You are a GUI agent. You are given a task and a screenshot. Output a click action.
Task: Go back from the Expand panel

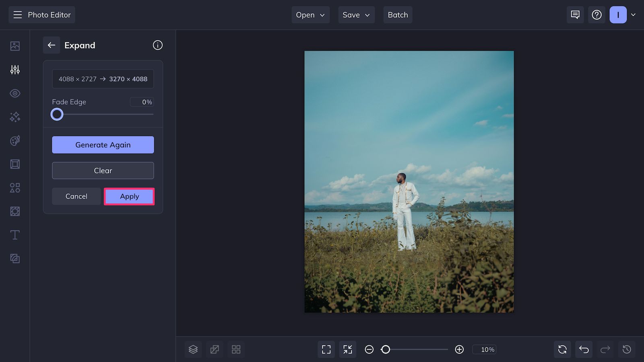click(x=51, y=45)
